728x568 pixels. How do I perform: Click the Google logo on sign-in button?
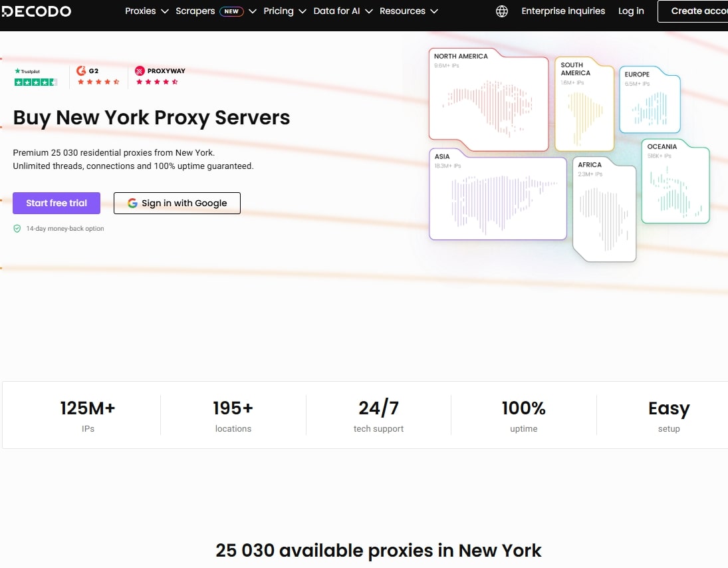coord(132,203)
